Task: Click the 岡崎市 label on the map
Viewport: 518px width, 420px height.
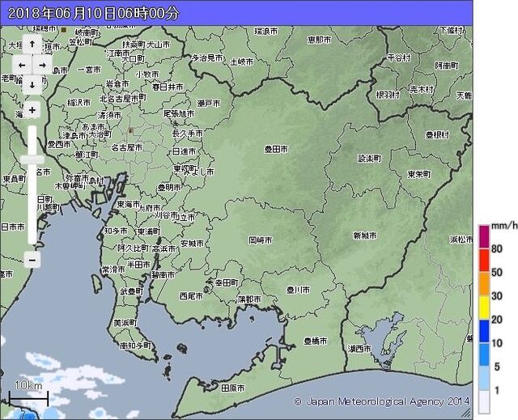Action: click(x=261, y=240)
